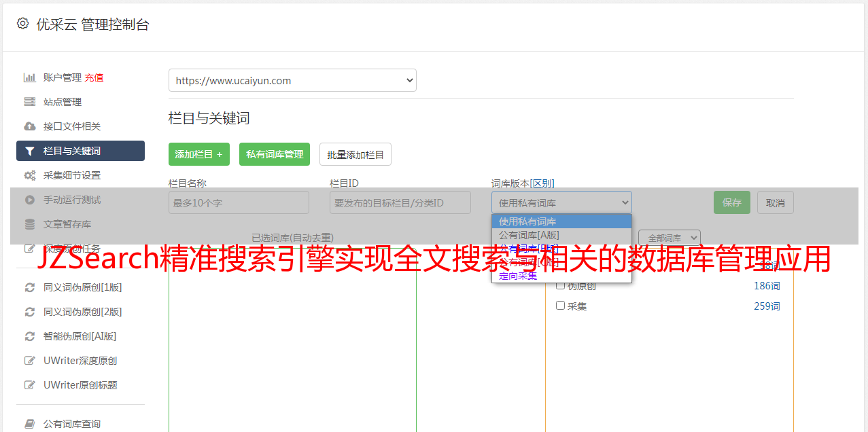Click the play icon for 手动运行测试
Screen dimensions: 868x432
pyautogui.click(x=30, y=200)
